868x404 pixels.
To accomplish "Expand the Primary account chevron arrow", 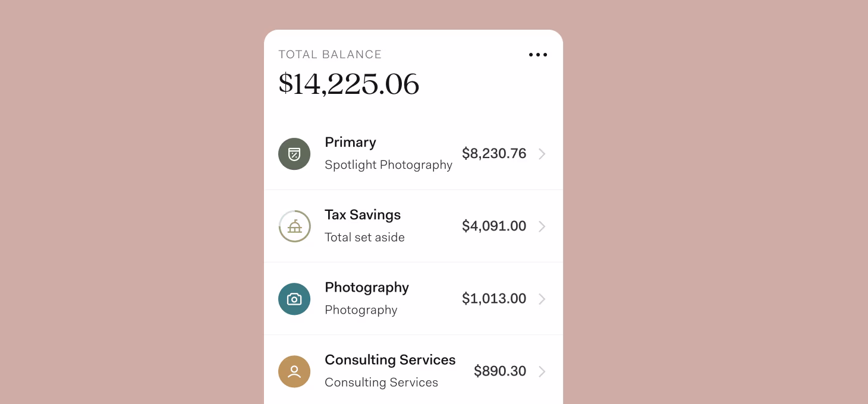I will click(542, 154).
